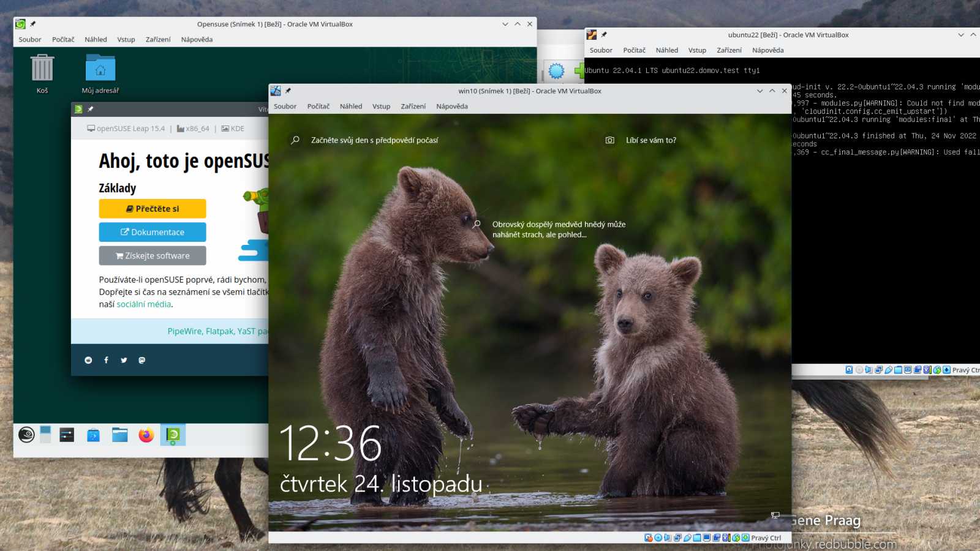
Task: Open Dolphin file manager in openSUSE taskbar
Action: pos(120,435)
